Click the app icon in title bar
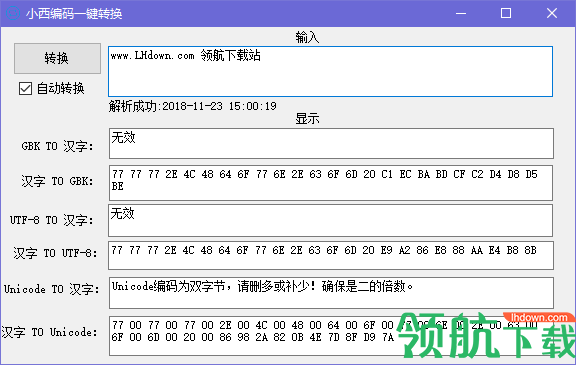 12,13
